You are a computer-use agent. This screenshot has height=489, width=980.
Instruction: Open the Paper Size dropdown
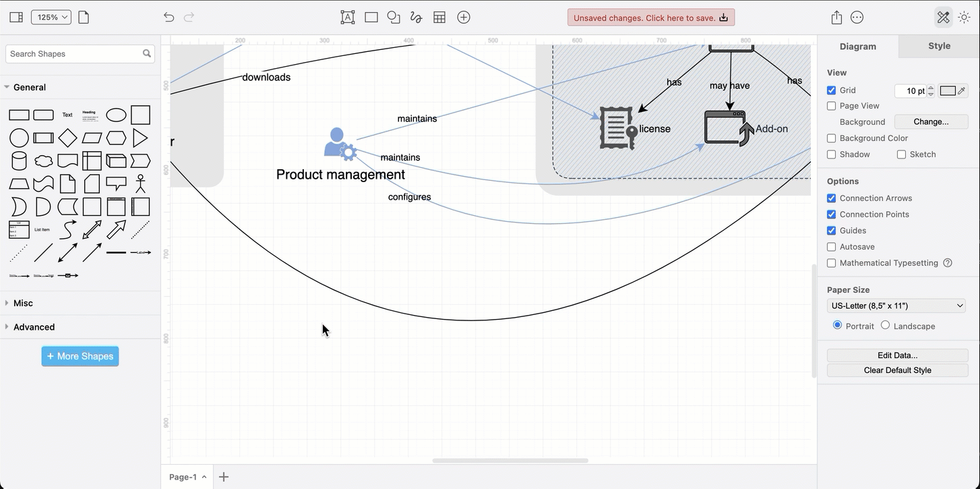click(896, 306)
